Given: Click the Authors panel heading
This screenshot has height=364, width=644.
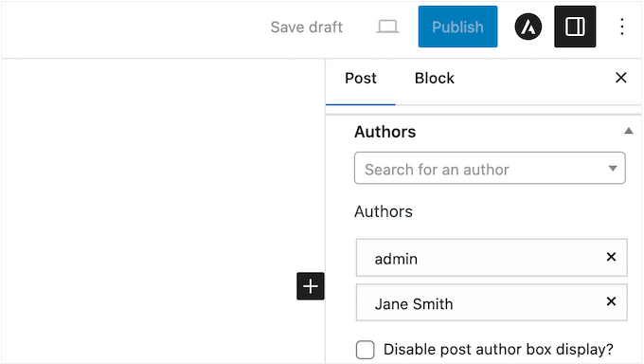Looking at the screenshot, I should click(385, 132).
